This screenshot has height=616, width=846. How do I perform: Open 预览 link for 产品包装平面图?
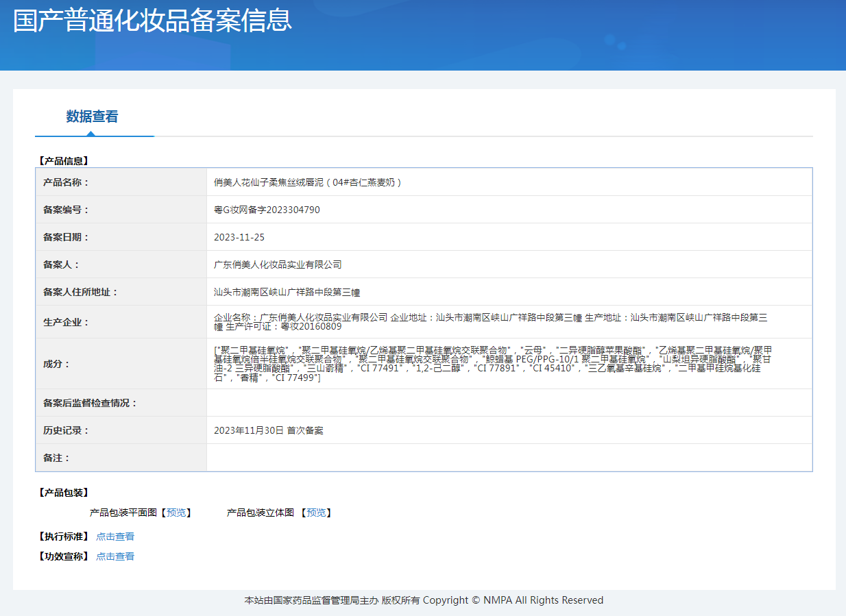(x=176, y=513)
